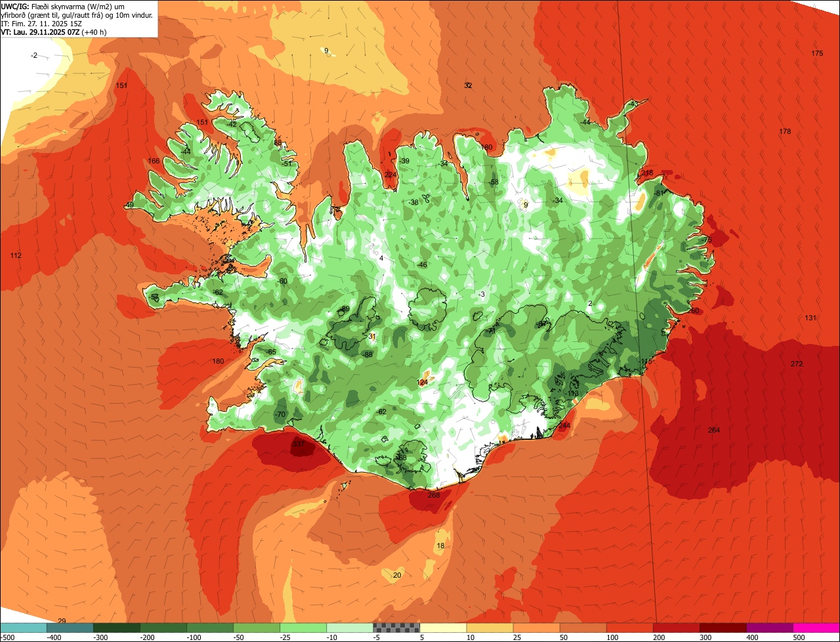This screenshot has height=642, width=840.
Task: Click the '272' value in the eastern sea
Action: pyautogui.click(x=797, y=364)
